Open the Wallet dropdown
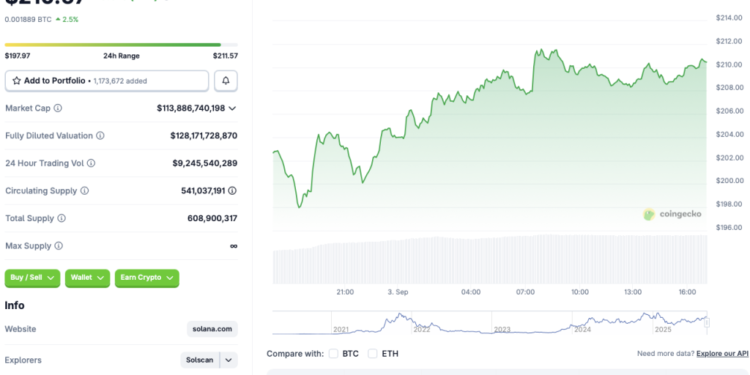The height and width of the screenshot is (375, 750). tap(88, 278)
